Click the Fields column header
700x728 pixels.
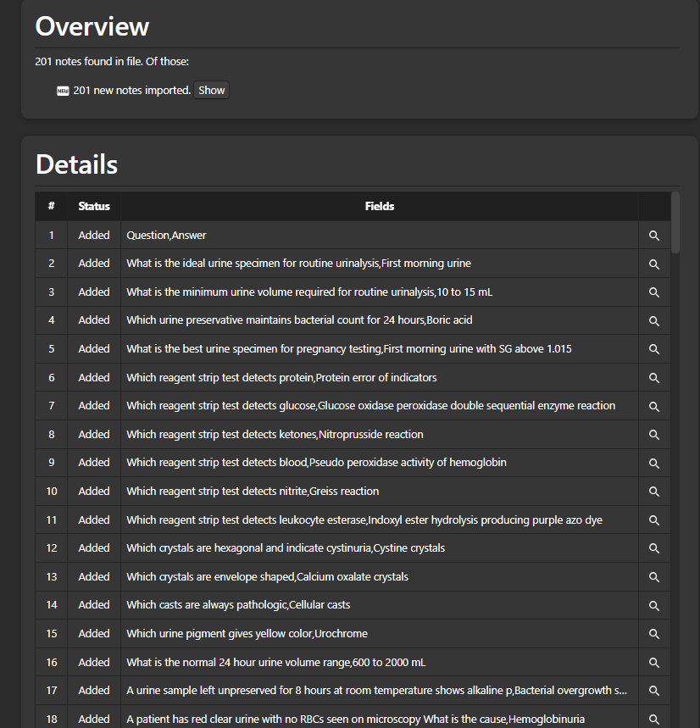379,206
